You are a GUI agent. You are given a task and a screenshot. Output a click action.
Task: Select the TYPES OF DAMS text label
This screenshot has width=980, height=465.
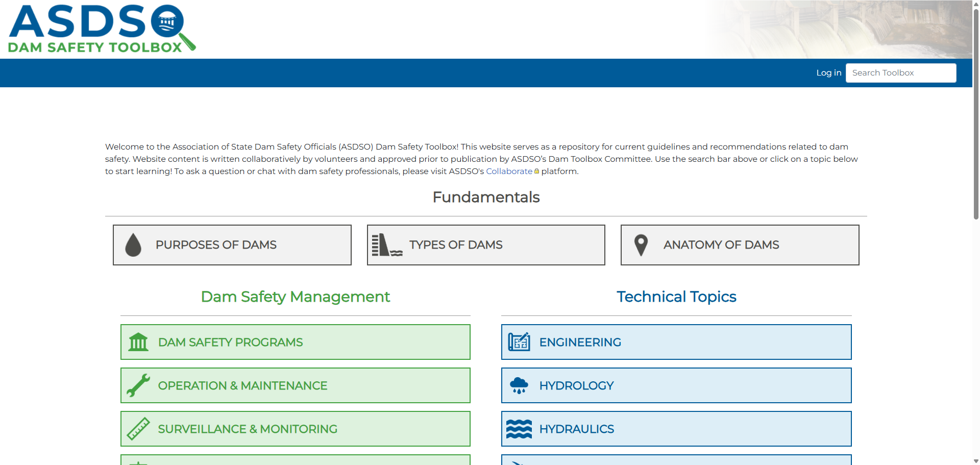click(456, 245)
